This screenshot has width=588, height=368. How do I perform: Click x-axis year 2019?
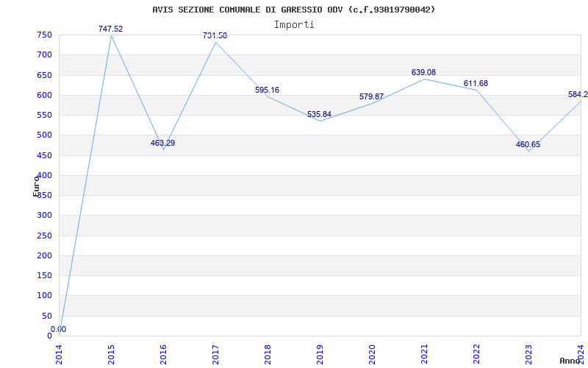(x=320, y=355)
